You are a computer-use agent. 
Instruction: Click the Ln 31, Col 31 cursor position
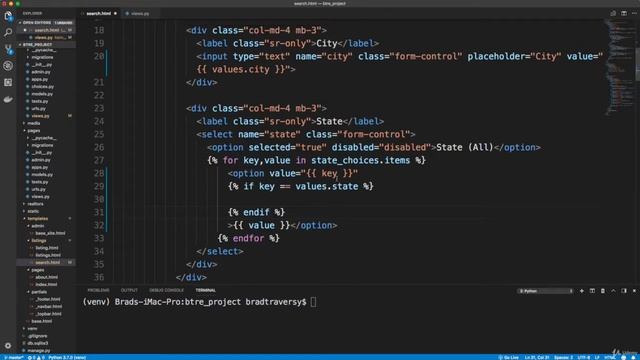[x=537, y=357]
